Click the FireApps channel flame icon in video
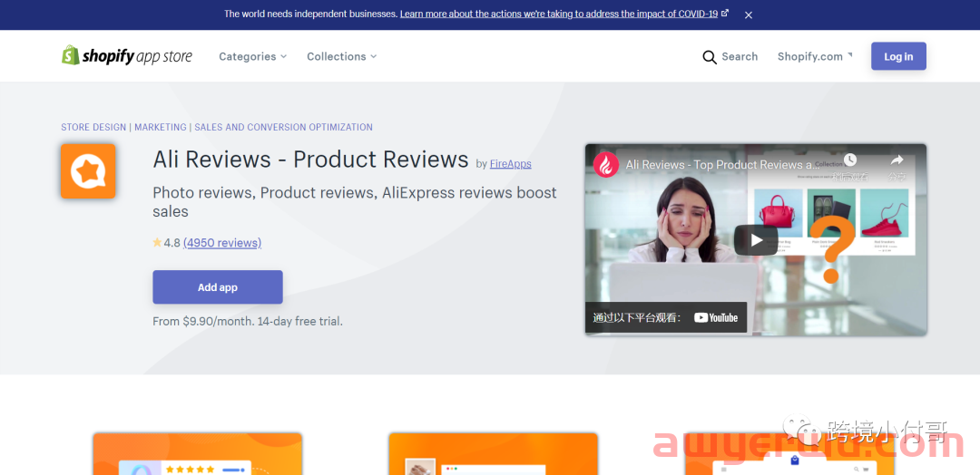 (x=605, y=165)
